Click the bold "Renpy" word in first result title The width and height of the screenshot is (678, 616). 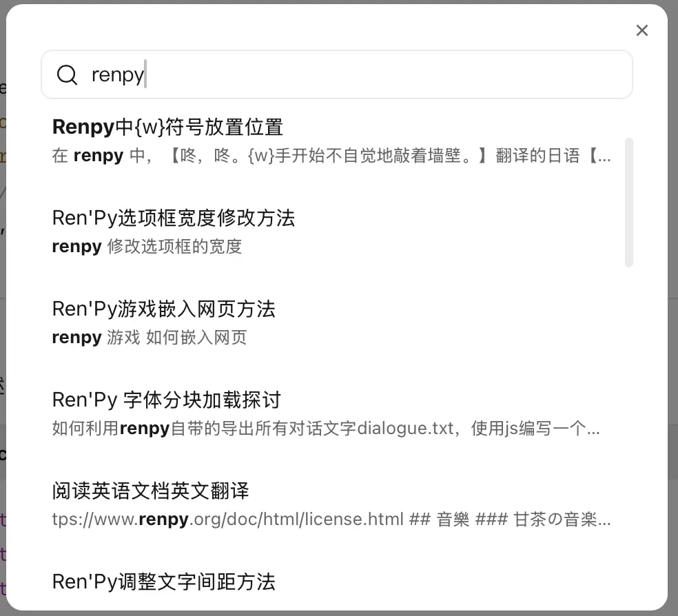click(x=82, y=127)
